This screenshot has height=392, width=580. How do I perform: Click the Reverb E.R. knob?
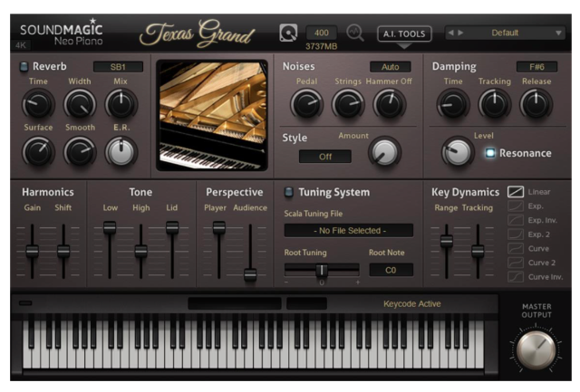point(121,151)
